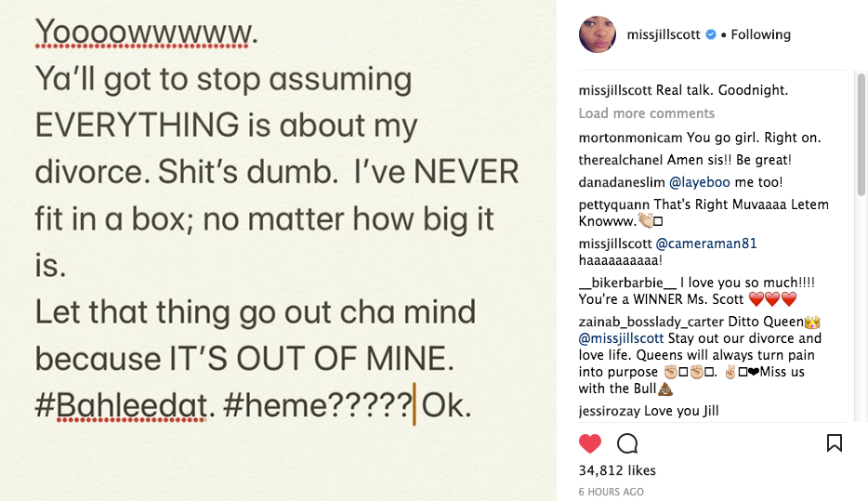Click the comments scrollbar
This screenshot has width=868, height=501.
[x=861, y=186]
